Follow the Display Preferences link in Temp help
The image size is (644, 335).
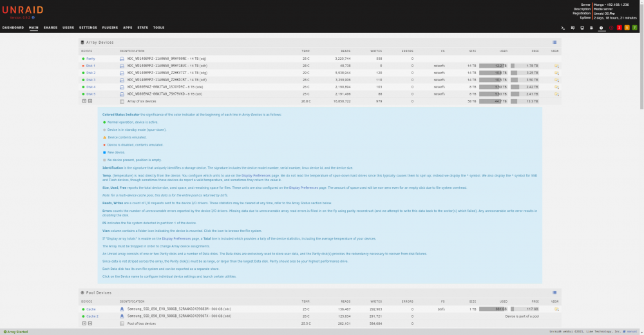point(256,175)
